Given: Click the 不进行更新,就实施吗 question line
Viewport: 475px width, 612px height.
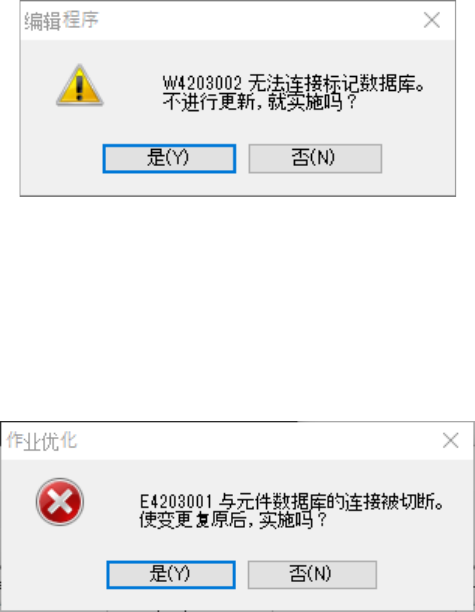Looking at the screenshot, I should pyautogui.click(x=260, y=102).
